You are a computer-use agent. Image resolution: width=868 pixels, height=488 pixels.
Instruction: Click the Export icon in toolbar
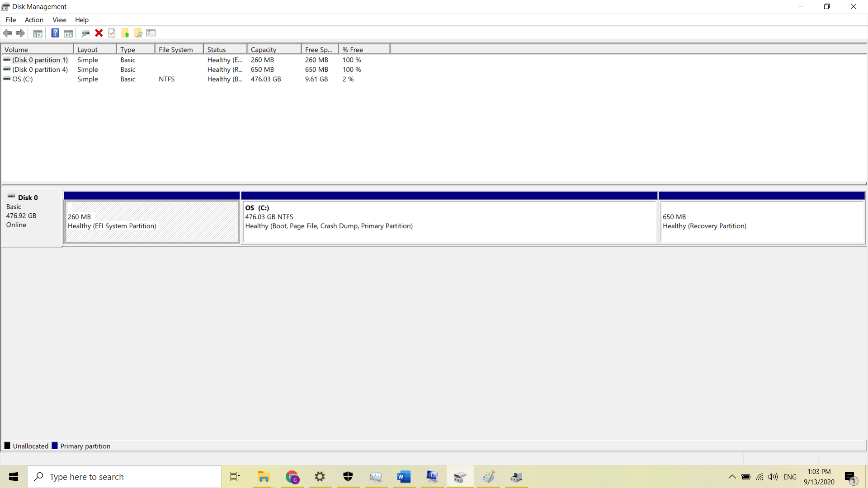[x=126, y=33]
